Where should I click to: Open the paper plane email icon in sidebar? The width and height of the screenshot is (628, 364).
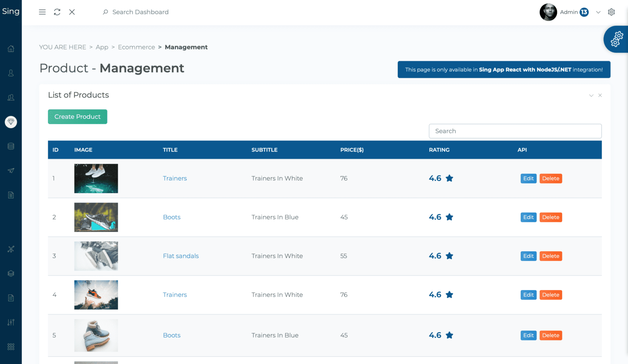click(x=11, y=170)
